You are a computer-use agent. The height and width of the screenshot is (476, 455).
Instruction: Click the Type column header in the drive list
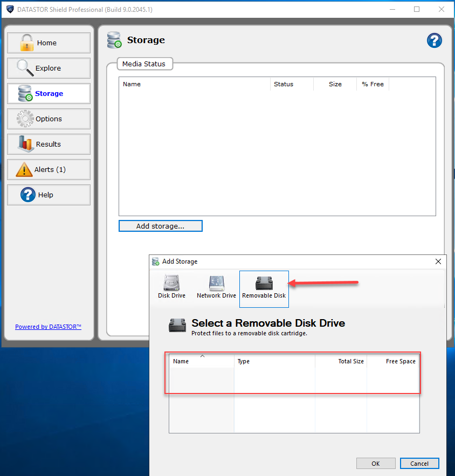pos(275,361)
